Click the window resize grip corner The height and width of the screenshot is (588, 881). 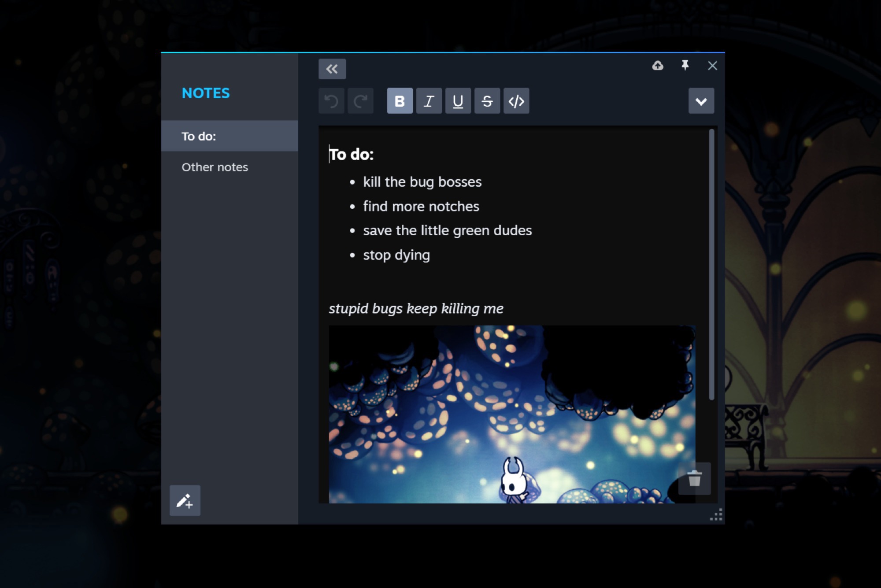click(x=717, y=515)
